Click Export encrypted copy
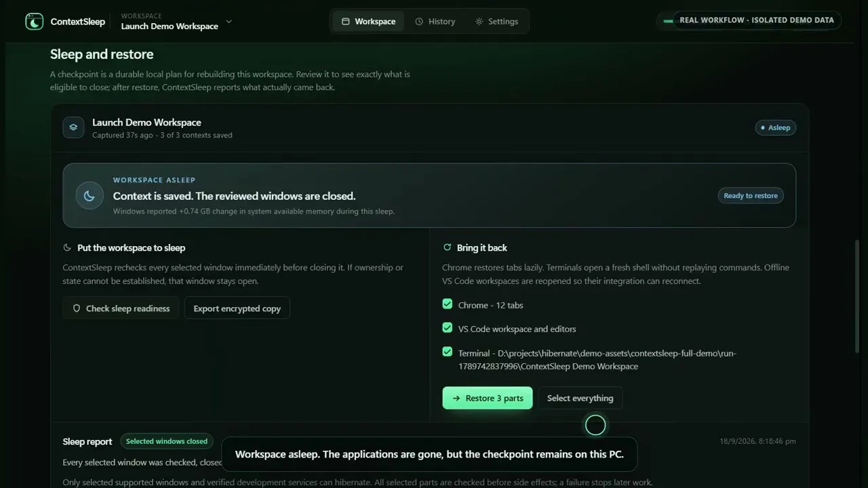The image size is (868, 488). pos(237,308)
